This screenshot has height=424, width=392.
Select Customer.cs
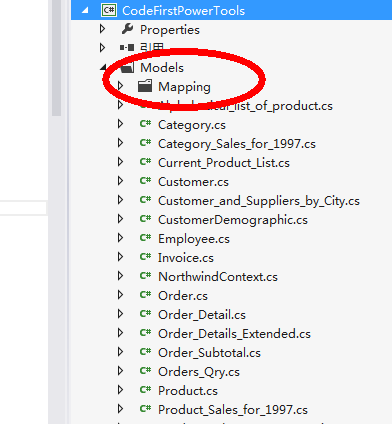193,182
